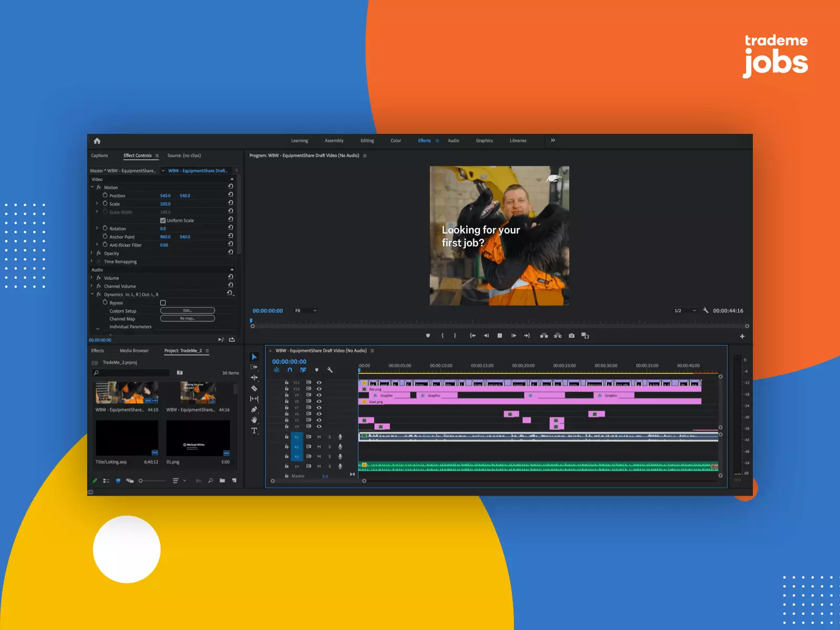This screenshot has height=630, width=840.
Task: Open the Captions panel tab
Action: click(x=99, y=155)
